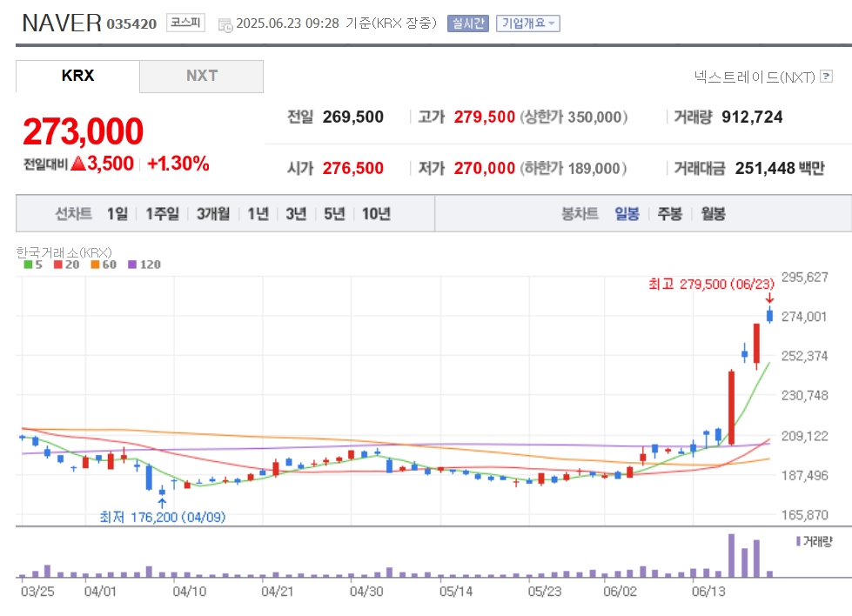Select the 10년 line chart period

click(x=376, y=213)
